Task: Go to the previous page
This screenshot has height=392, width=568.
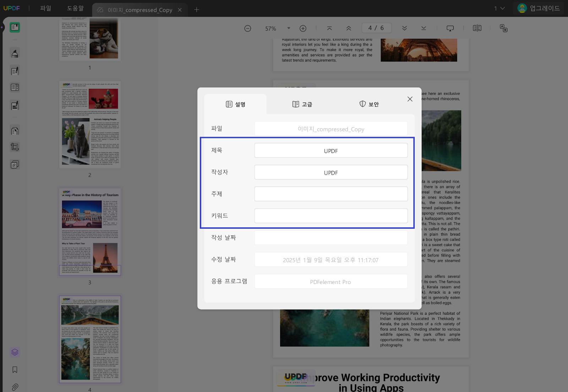Action: [349, 28]
